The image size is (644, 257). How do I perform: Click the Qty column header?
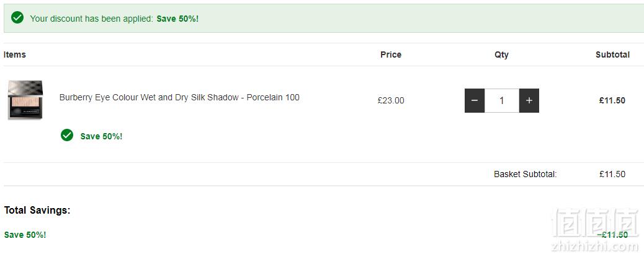[501, 55]
